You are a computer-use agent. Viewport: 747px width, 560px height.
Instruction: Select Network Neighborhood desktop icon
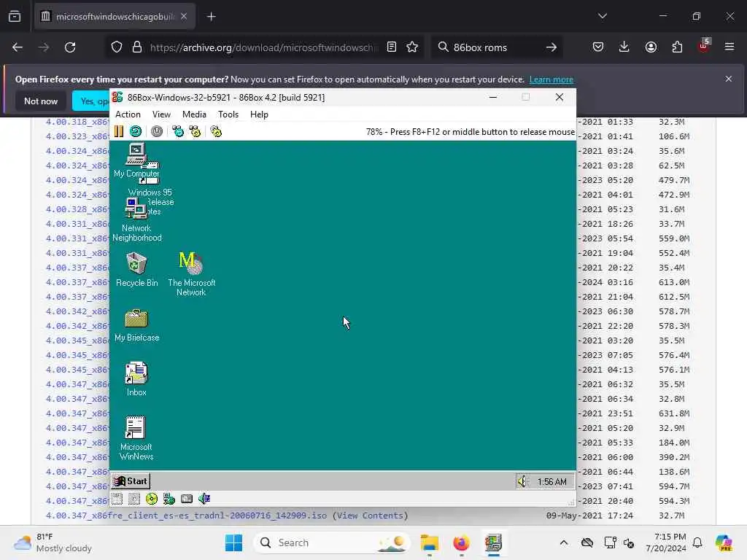(x=136, y=219)
